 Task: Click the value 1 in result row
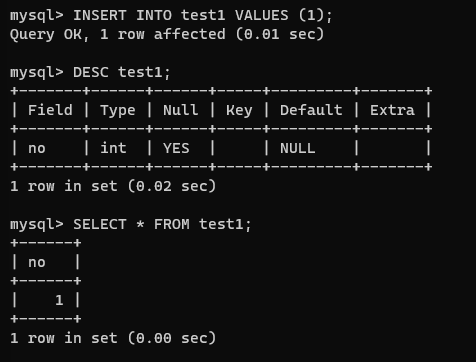point(59,300)
